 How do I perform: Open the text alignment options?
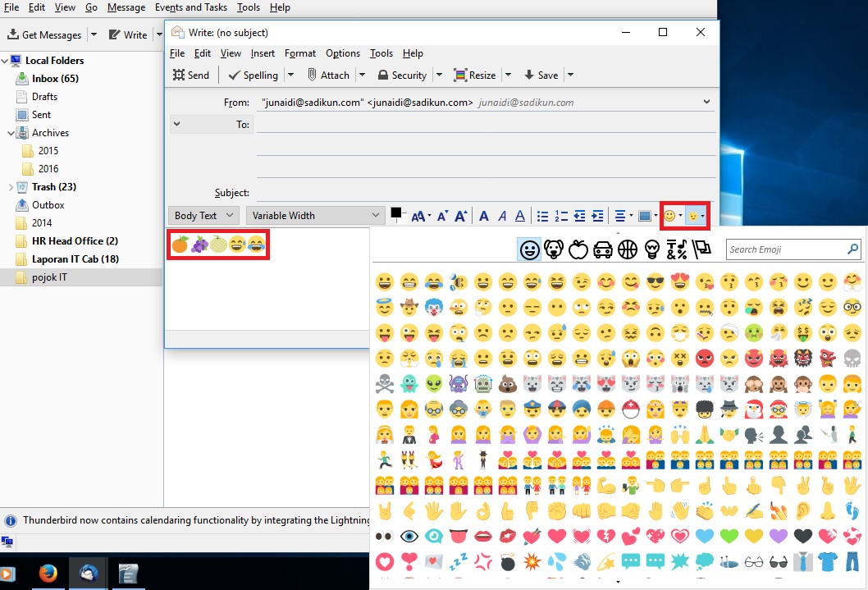pos(624,216)
